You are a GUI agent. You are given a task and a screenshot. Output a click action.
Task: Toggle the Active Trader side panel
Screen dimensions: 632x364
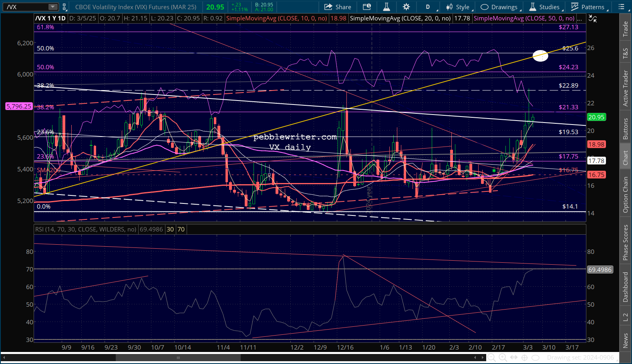point(625,88)
